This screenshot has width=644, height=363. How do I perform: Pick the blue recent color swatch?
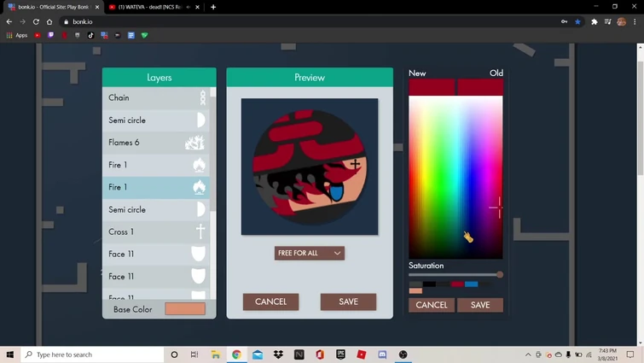[471, 284]
